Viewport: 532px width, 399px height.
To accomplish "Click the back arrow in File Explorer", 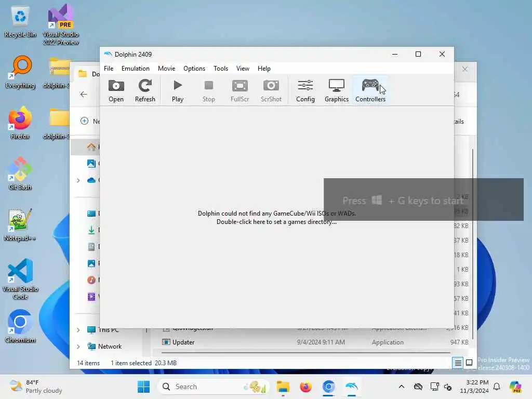I will click(x=84, y=95).
